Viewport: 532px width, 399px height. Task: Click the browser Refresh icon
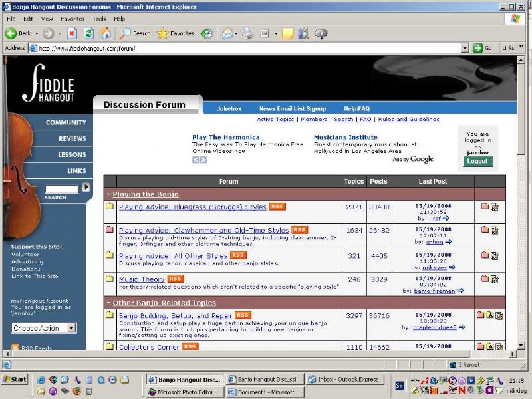[x=88, y=33]
